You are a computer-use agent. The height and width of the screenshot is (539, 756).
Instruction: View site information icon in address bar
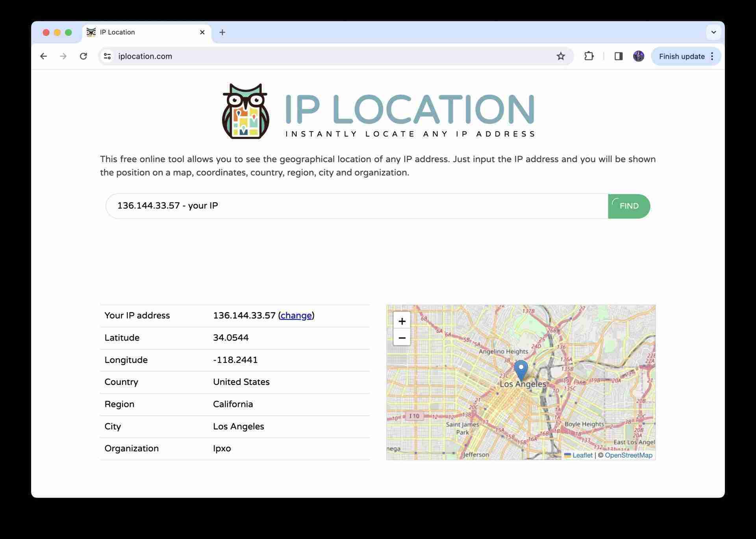[107, 56]
